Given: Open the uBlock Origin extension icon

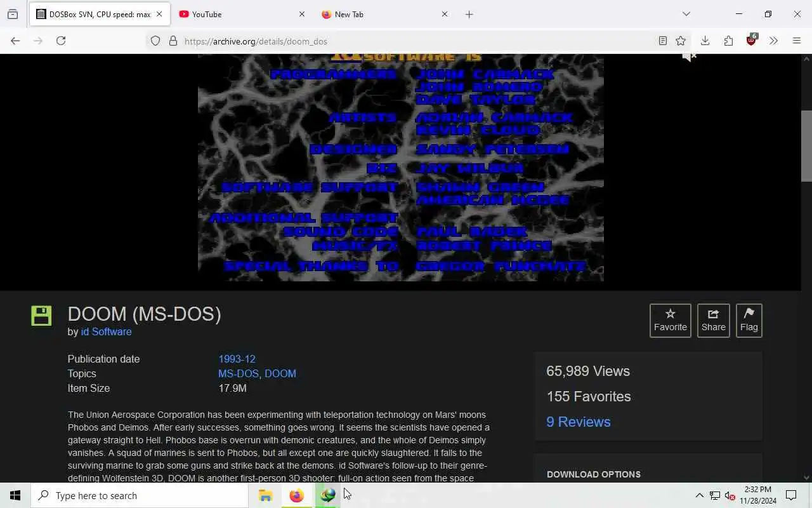Looking at the screenshot, I should [x=752, y=41].
